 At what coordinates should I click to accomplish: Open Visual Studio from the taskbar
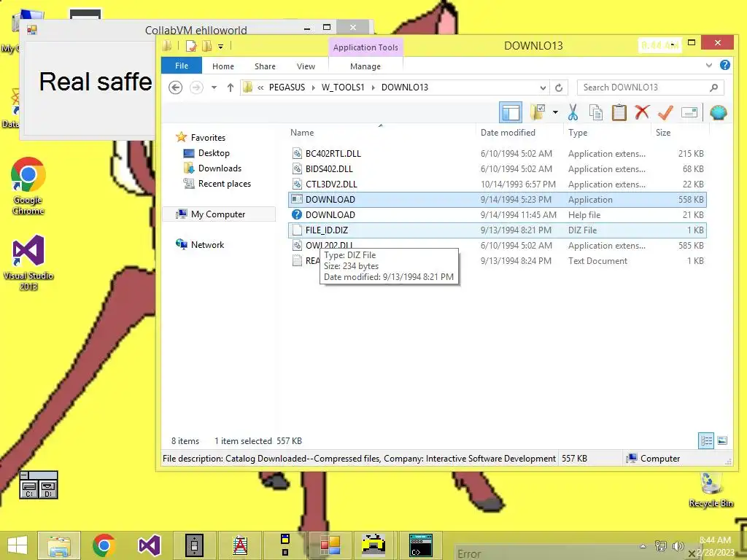pos(149,545)
